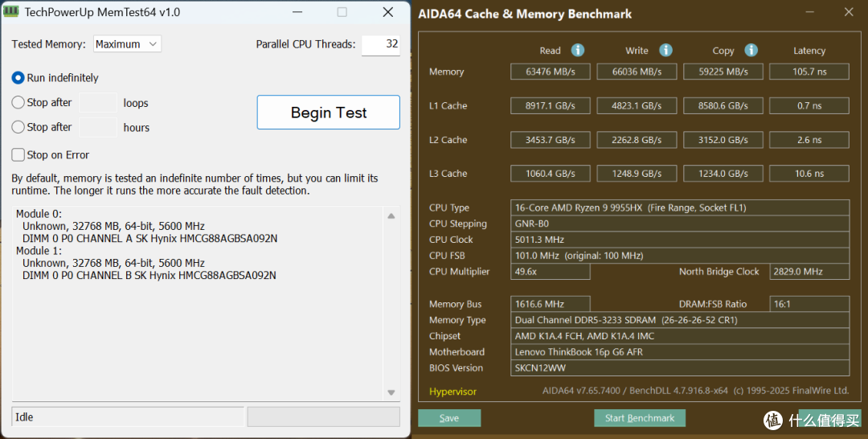Click CPU Type Ryzen 9 9955HX field
The width and height of the screenshot is (868, 439).
click(x=680, y=207)
